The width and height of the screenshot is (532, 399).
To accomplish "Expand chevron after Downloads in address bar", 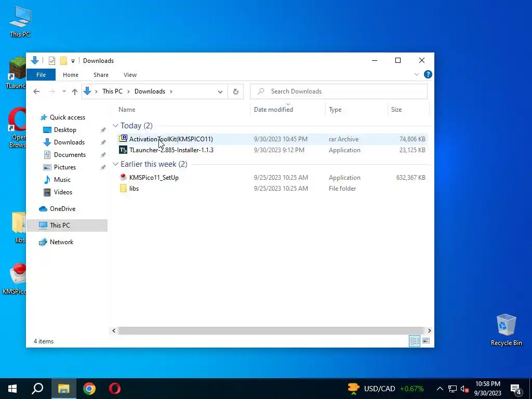I will (x=171, y=91).
